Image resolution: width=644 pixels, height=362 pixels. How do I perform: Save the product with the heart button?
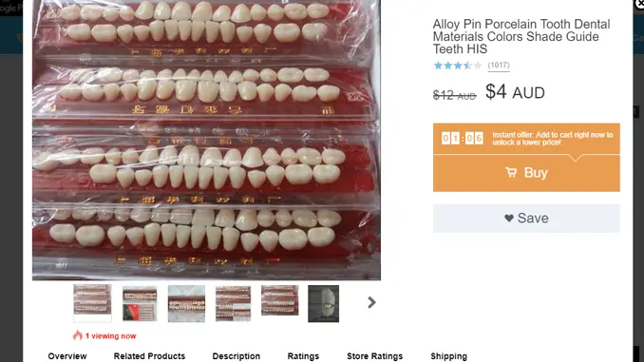(x=526, y=219)
